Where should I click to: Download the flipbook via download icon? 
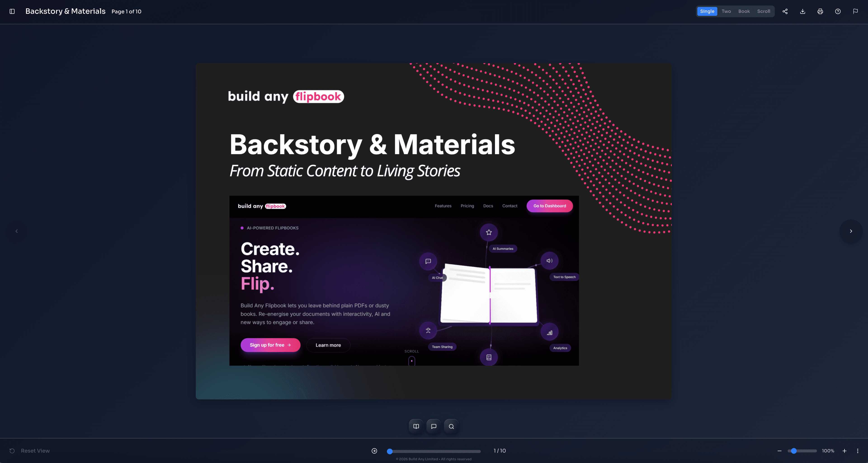[x=803, y=12]
